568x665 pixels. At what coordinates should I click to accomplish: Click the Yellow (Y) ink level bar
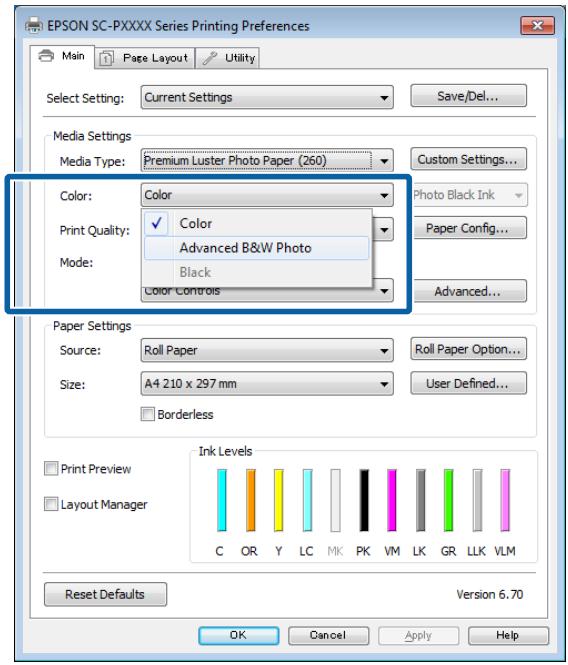coord(278,500)
